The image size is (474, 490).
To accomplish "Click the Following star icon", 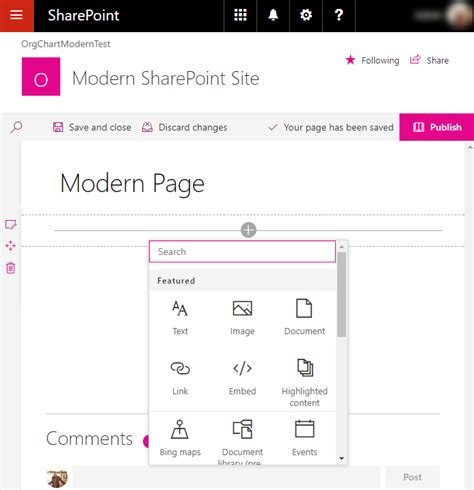I will pos(350,60).
